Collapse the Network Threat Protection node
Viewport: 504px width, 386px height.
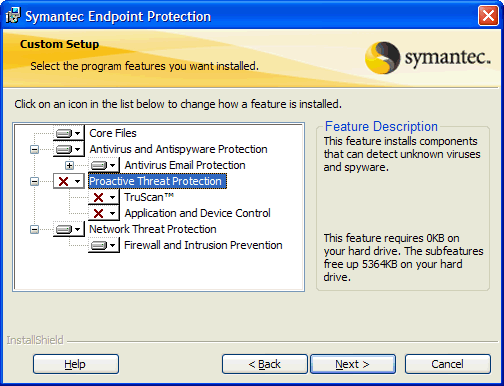(34, 229)
